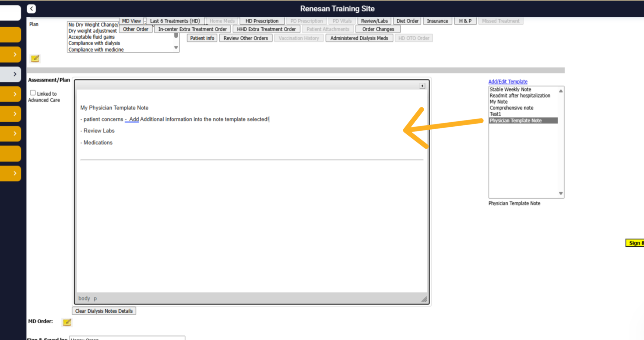Click the 'p' element path tag

[x=95, y=298]
